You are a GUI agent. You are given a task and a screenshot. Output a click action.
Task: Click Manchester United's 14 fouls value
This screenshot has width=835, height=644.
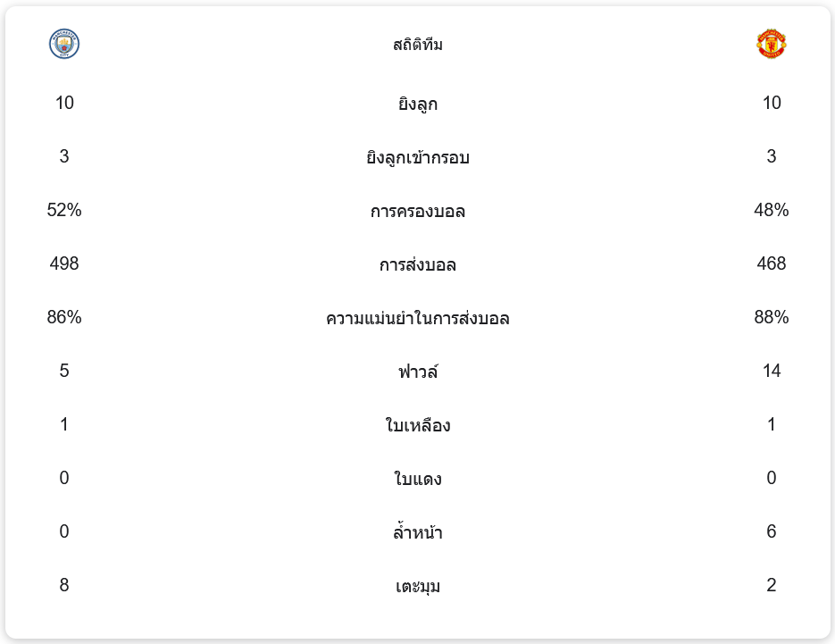coord(772,372)
